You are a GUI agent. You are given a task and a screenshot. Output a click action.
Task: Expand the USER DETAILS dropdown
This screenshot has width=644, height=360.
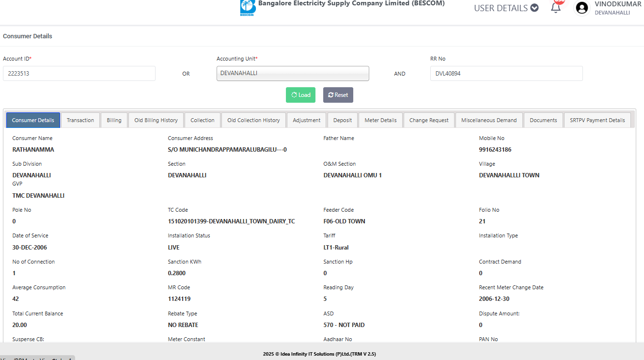pyautogui.click(x=506, y=8)
